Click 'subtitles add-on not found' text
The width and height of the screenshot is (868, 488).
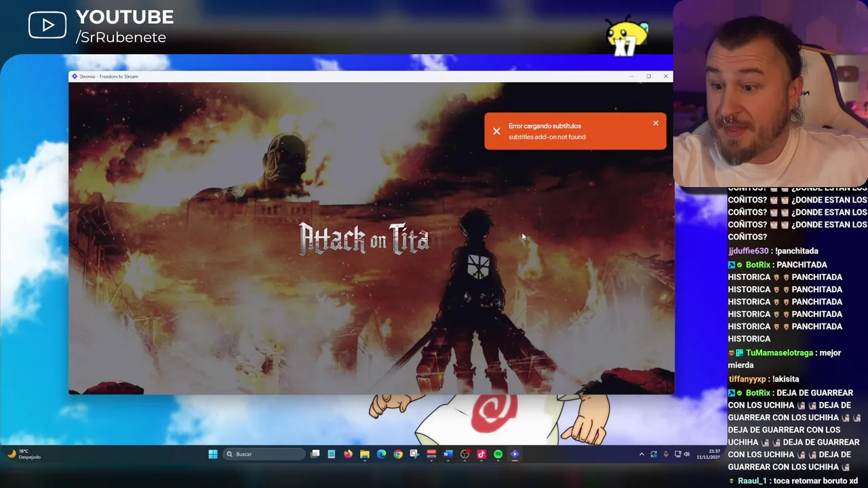(547, 137)
